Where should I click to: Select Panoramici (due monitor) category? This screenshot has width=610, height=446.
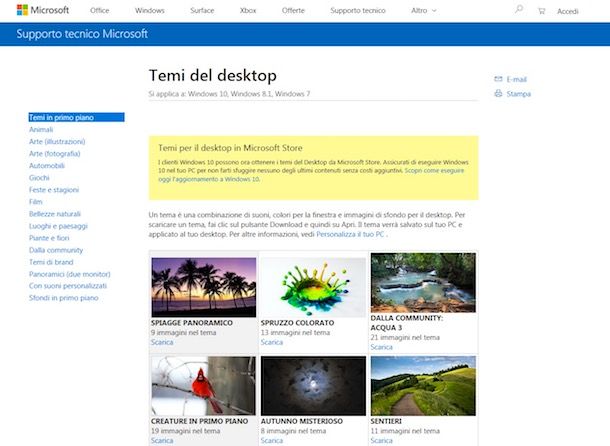(x=70, y=274)
